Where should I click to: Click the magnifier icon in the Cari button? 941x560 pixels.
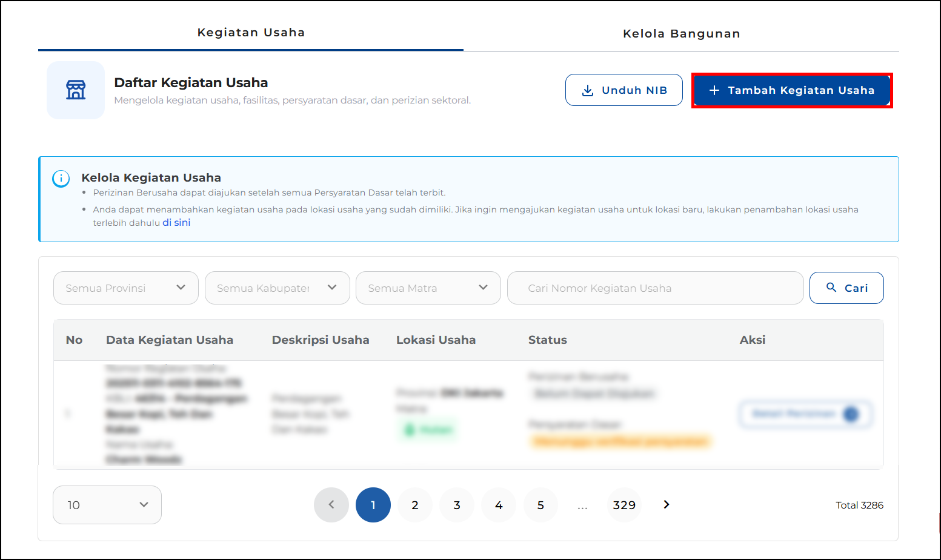831,288
